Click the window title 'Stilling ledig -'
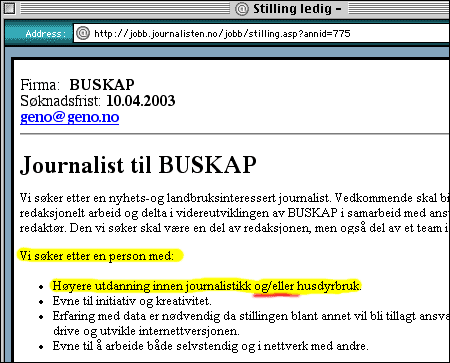The height and width of the screenshot is (363, 450). 297,9
